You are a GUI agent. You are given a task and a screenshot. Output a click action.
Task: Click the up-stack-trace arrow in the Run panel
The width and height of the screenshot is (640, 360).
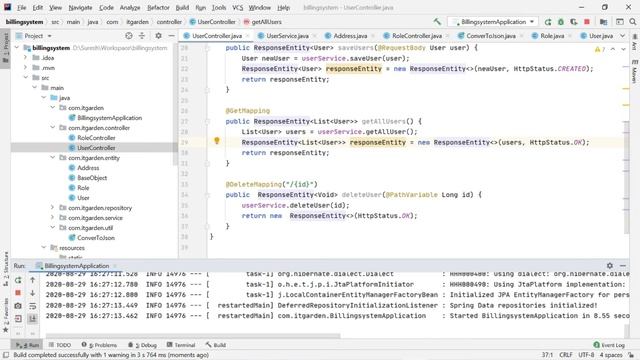[33, 280]
